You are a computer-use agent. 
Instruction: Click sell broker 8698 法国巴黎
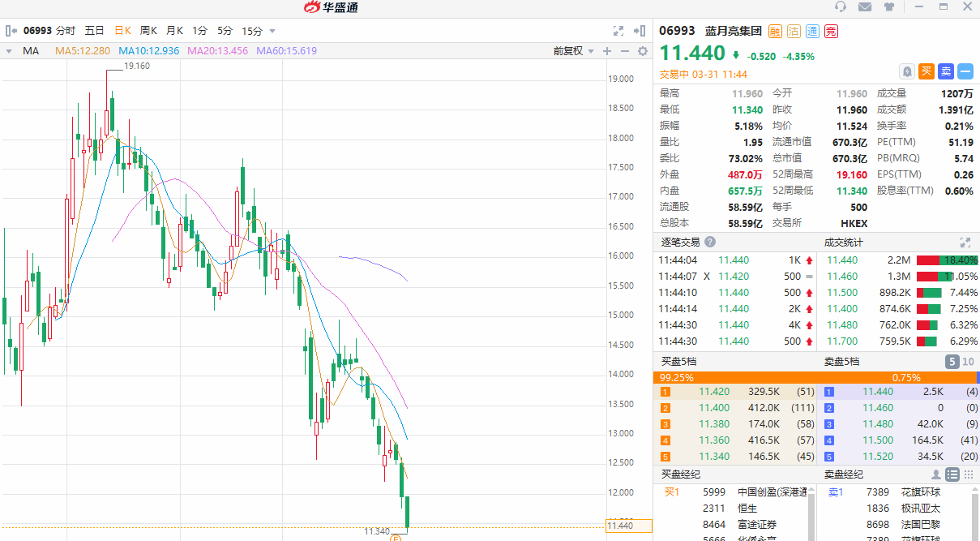[904, 525]
